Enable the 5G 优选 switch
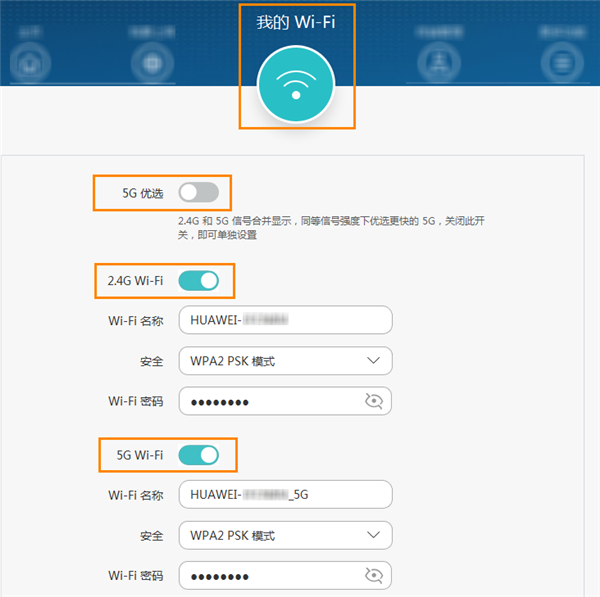Image resolution: width=600 pixels, height=597 pixels. tap(199, 192)
